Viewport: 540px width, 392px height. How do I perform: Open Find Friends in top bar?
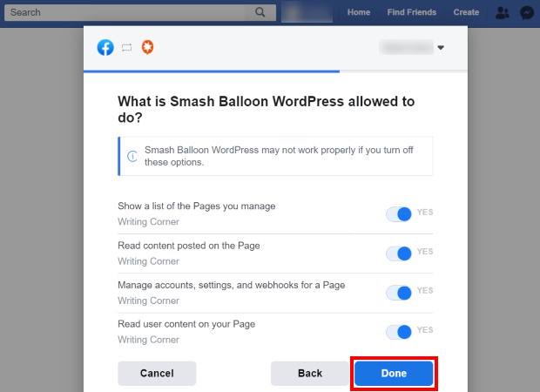click(x=412, y=12)
